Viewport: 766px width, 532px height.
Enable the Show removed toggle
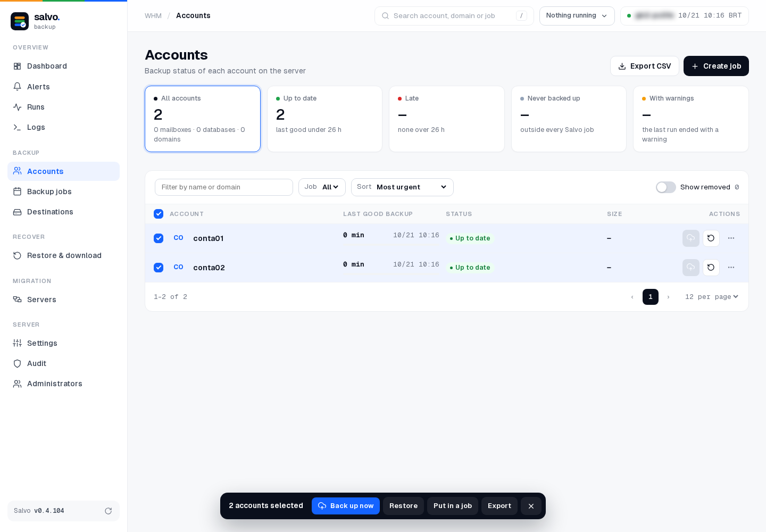click(x=666, y=187)
